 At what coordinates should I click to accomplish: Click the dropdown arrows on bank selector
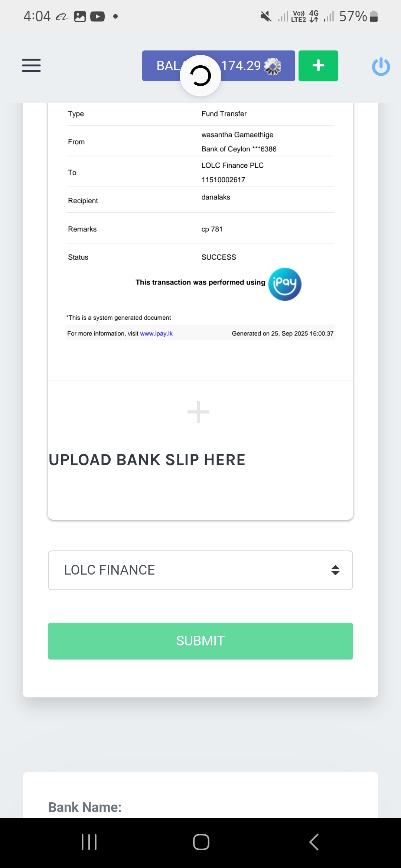pyautogui.click(x=335, y=570)
